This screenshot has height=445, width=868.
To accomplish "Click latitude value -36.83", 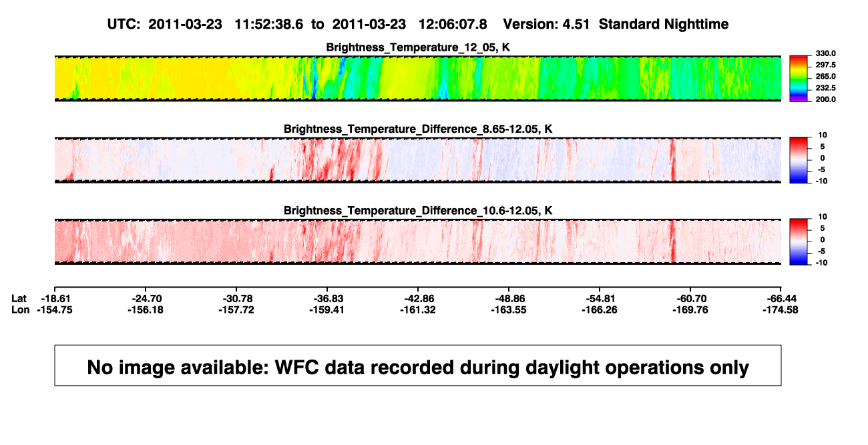I will [x=327, y=298].
